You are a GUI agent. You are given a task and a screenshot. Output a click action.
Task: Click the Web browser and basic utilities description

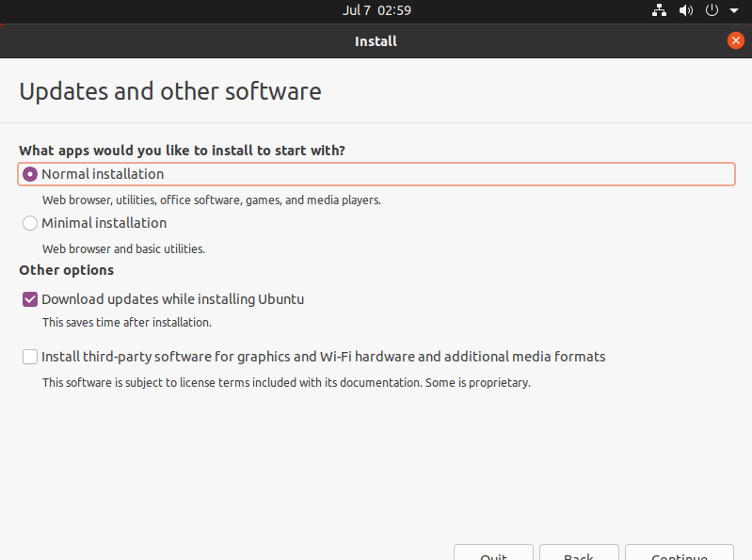coord(123,249)
